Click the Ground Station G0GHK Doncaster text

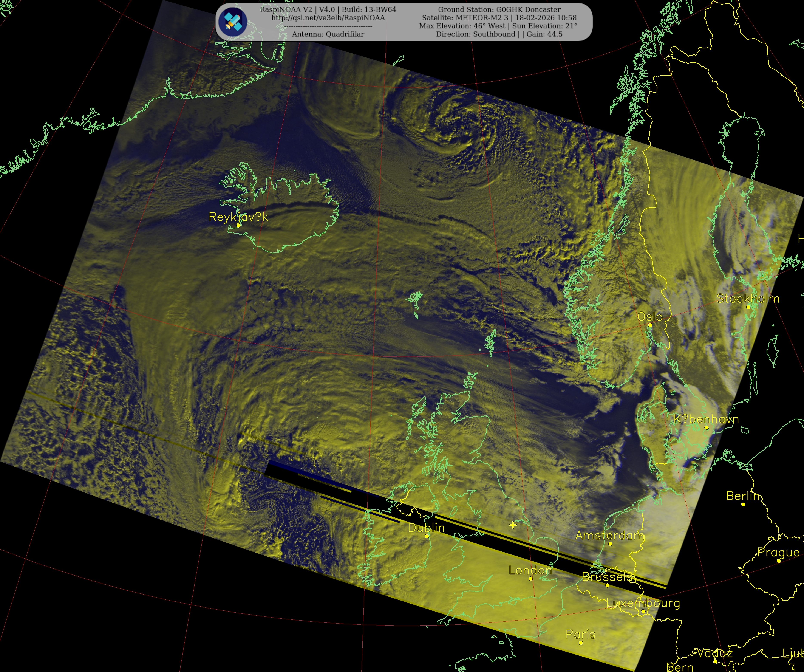[499, 9]
